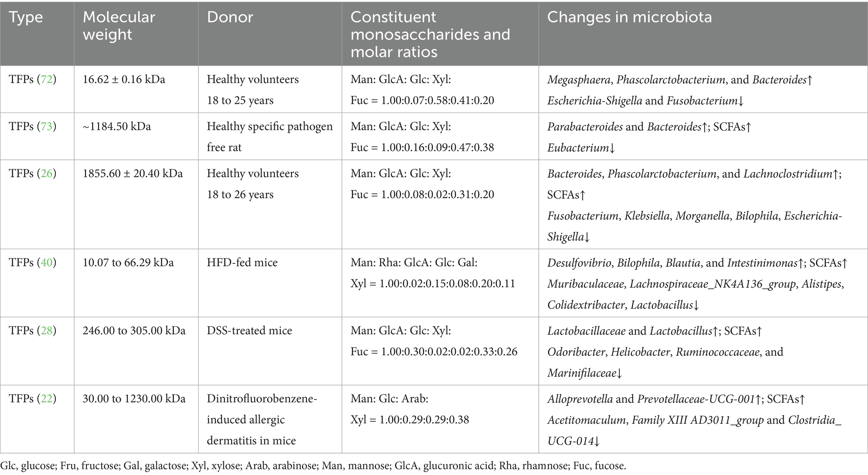The image size is (868, 475).
Task: Click citation number 26
Action: click(46, 173)
